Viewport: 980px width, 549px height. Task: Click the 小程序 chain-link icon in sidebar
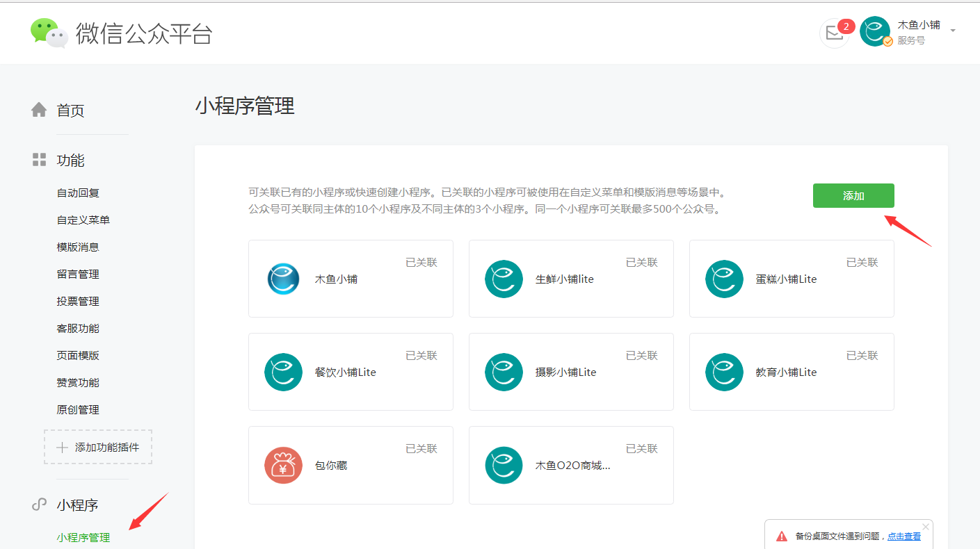point(38,505)
